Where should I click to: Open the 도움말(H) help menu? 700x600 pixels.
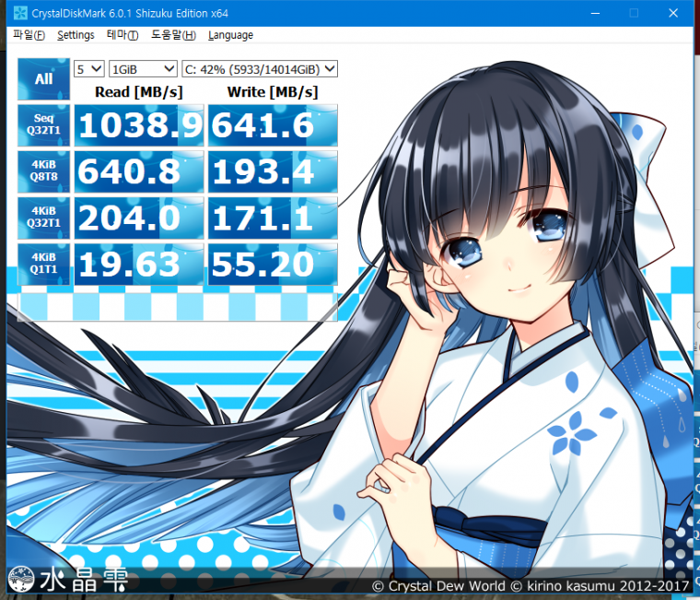pyautogui.click(x=173, y=35)
